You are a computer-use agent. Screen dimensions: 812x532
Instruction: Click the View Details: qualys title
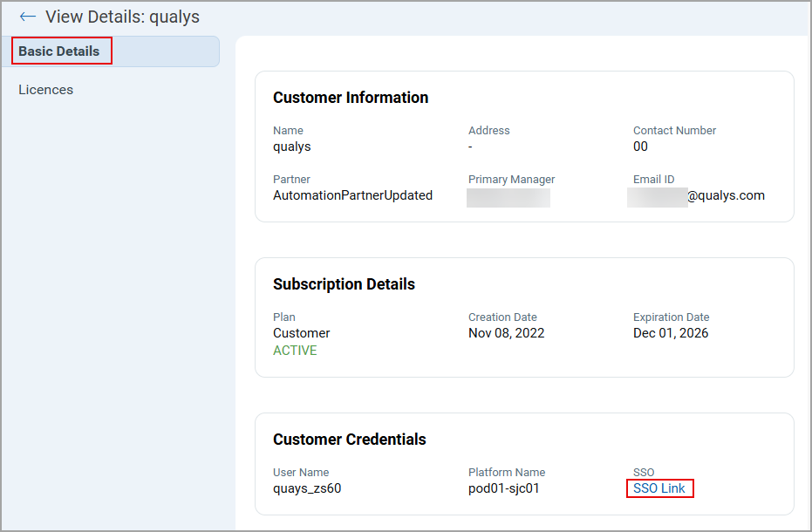(x=122, y=17)
